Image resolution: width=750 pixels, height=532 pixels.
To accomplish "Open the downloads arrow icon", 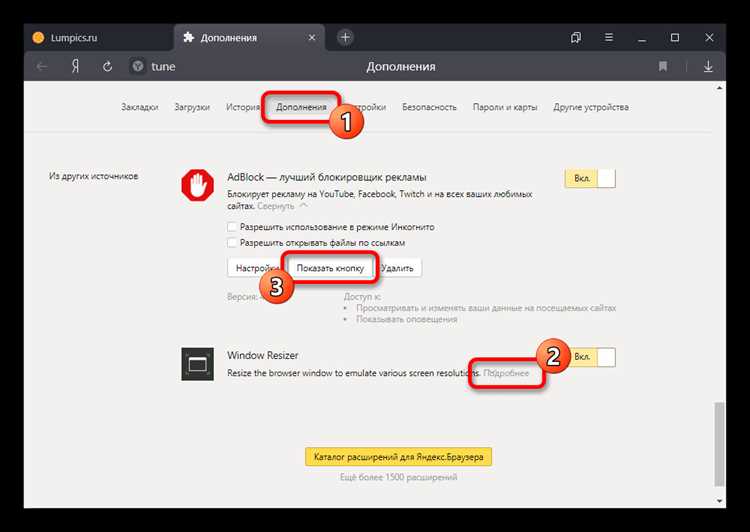I will [x=708, y=66].
